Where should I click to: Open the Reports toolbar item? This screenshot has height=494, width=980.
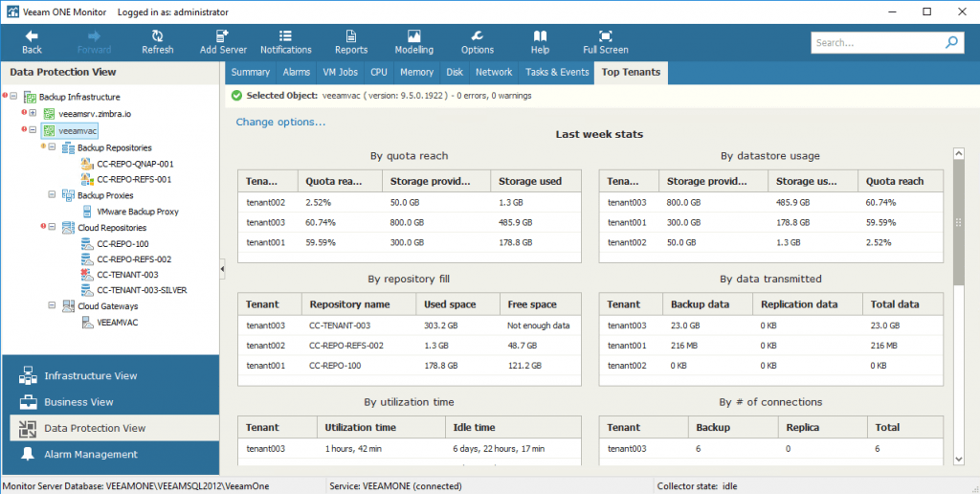(x=351, y=42)
